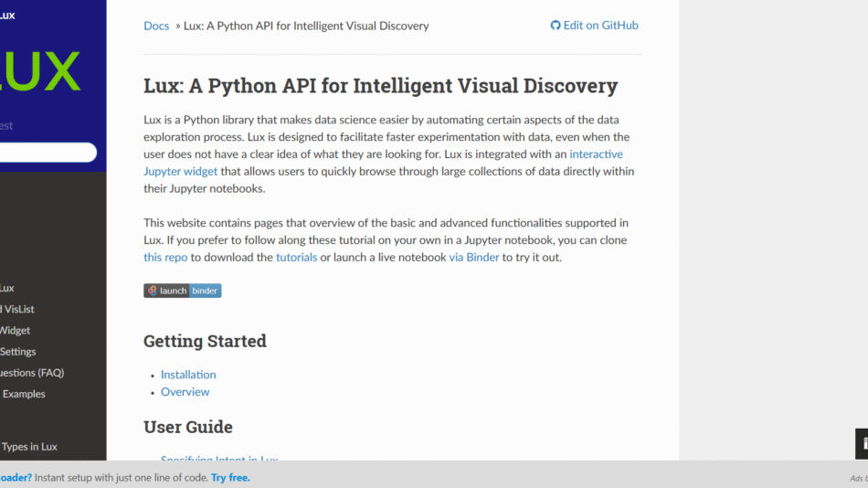Click the GitHub icon beside Edit on GitHub

click(555, 26)
